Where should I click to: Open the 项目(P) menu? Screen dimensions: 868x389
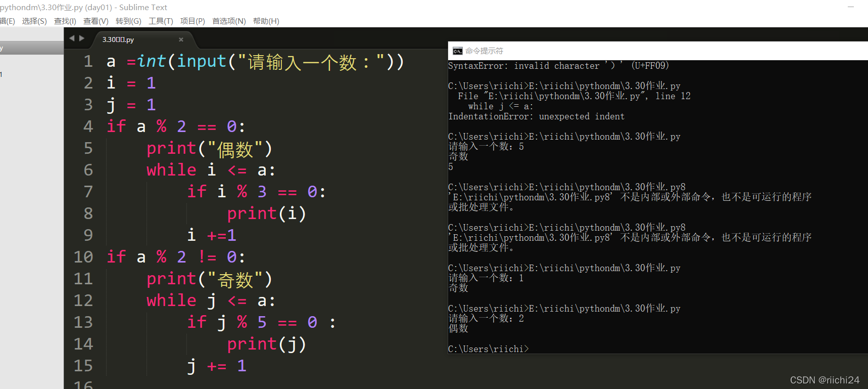click(x=192, y=21)
